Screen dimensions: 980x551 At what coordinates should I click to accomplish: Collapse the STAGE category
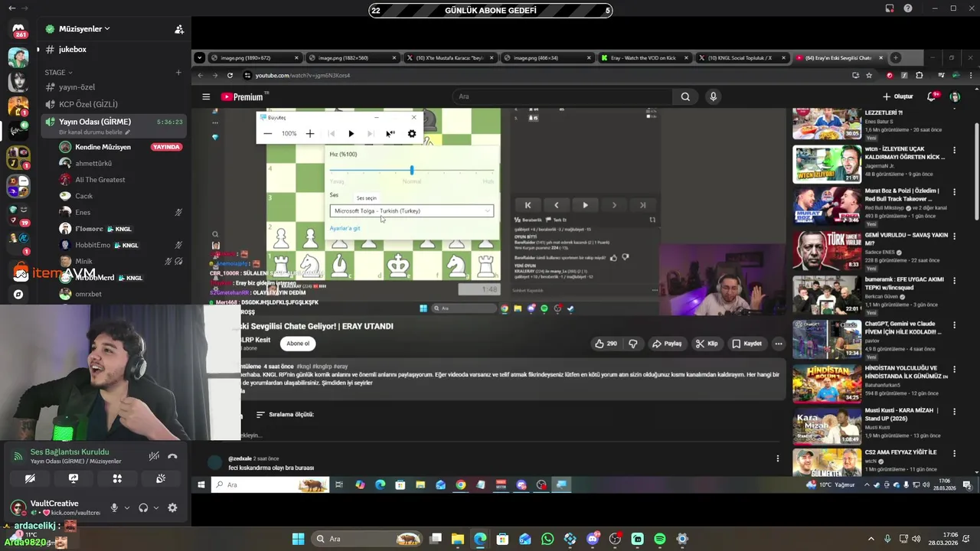tap(58, 73)
